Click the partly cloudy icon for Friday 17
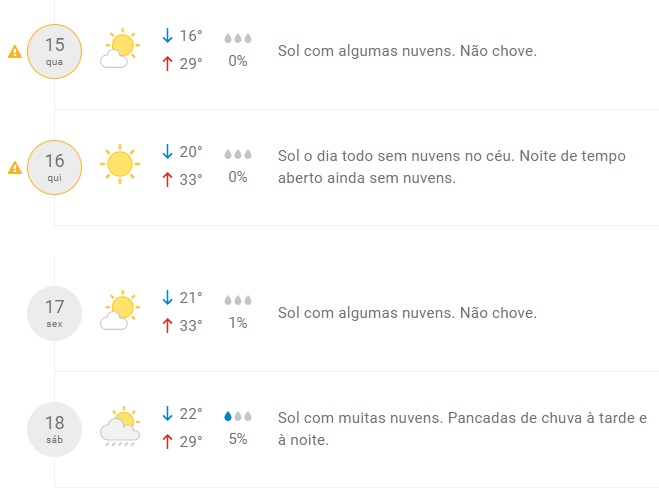Screen dimensions: 659x494 point(118,311)
